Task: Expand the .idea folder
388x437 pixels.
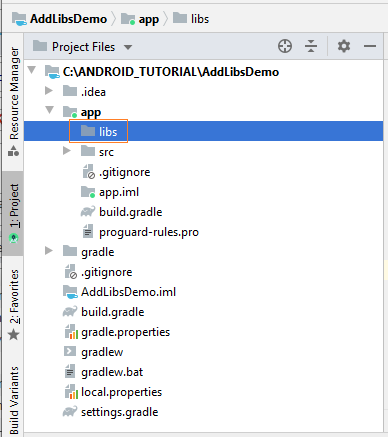Action: click(x=49, y=90)
